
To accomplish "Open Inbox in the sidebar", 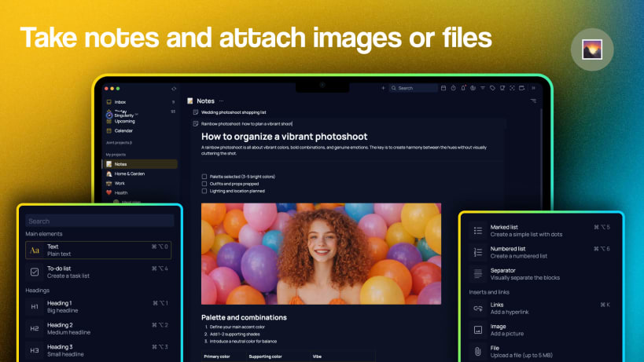I will (x=140, y=101).
